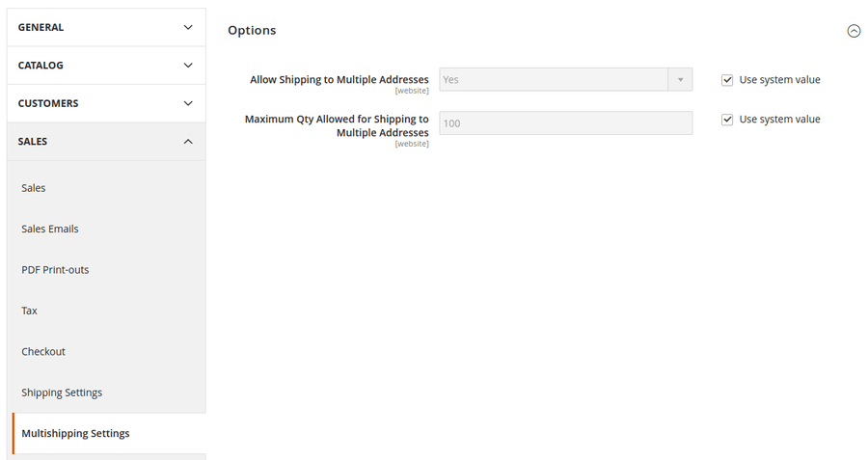Click the CATALOG section label

41,66
